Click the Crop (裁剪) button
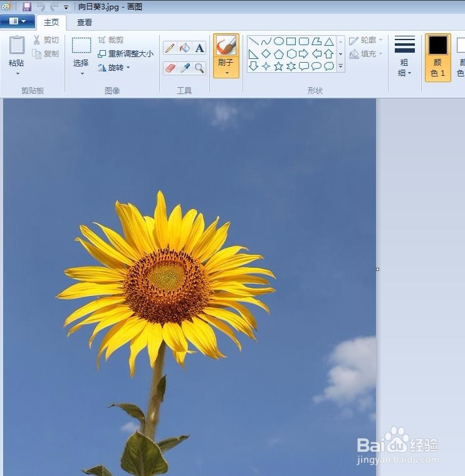Screen dimensions: 465x476 click(x=111, y=40)
